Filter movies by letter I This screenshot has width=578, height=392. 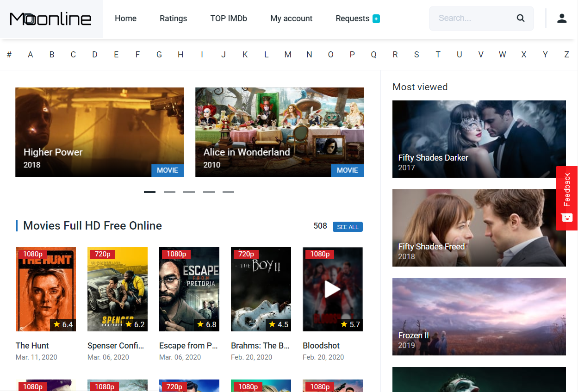tap(202, 55)
